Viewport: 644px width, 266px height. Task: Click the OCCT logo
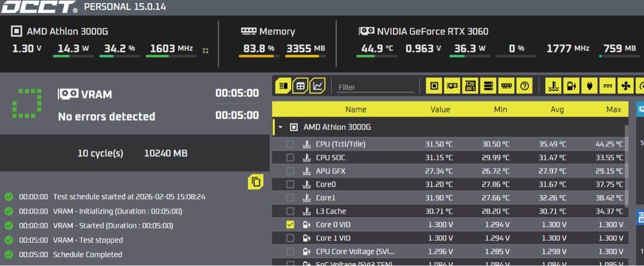click(39, 7)
